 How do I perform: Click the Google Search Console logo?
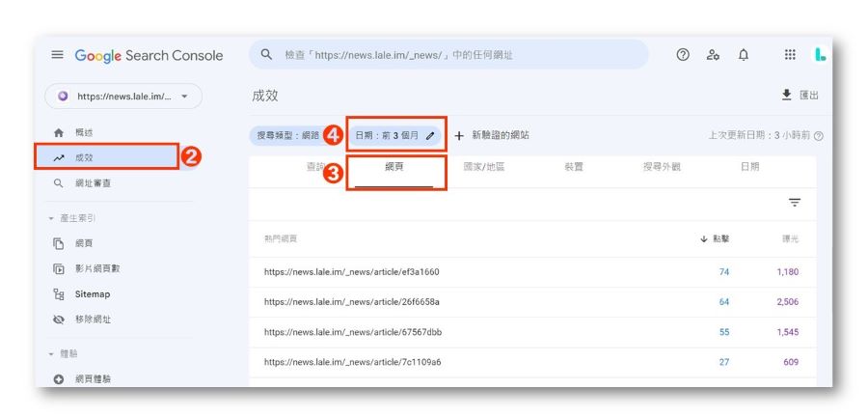coord(149,55)
